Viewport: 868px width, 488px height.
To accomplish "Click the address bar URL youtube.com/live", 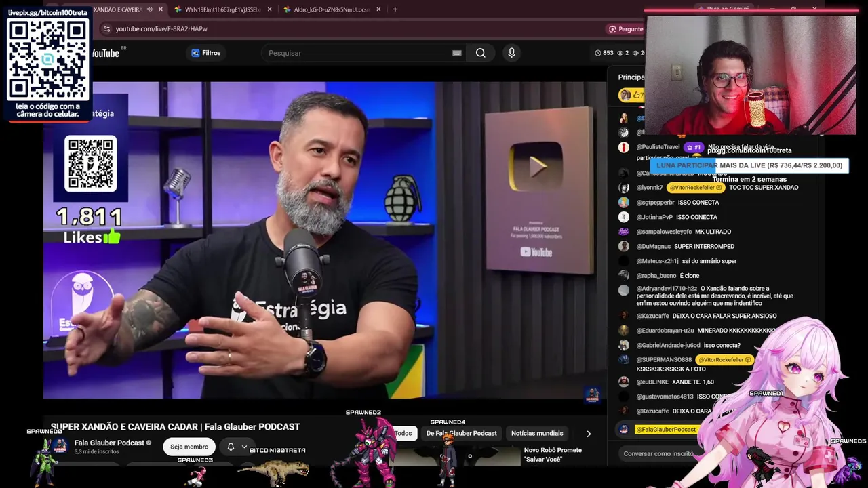I will click(x=161, y=29).
